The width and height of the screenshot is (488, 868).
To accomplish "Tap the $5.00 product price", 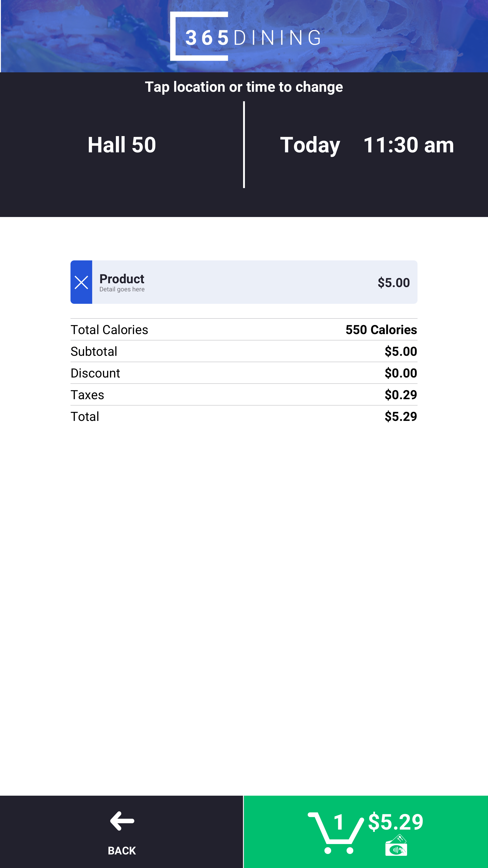I will [393, 282].
